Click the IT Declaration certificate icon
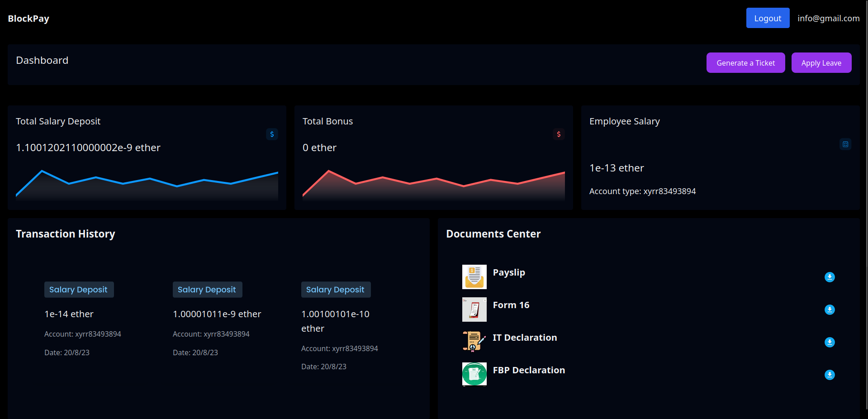Image resolution: width=868 pixels, height=419 pixels. click(x=474, y=342)
